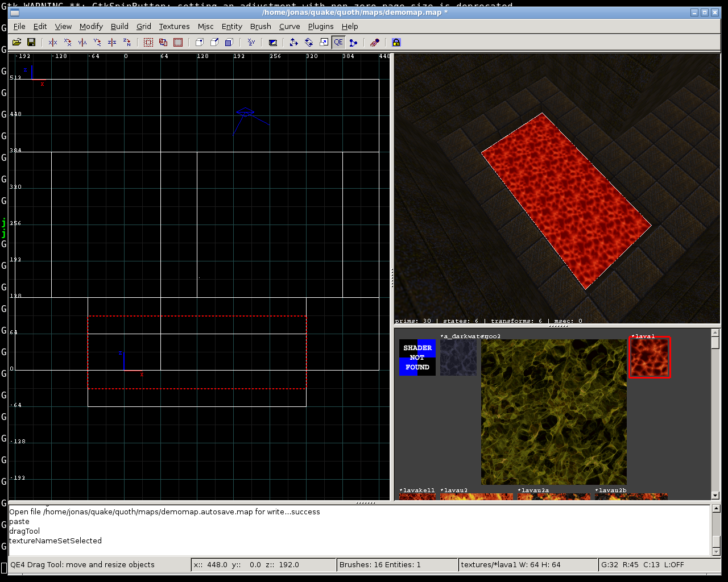The image size is (728, 582).
Task: Use the Select Touching tool
Action: [x=163, y=42]
